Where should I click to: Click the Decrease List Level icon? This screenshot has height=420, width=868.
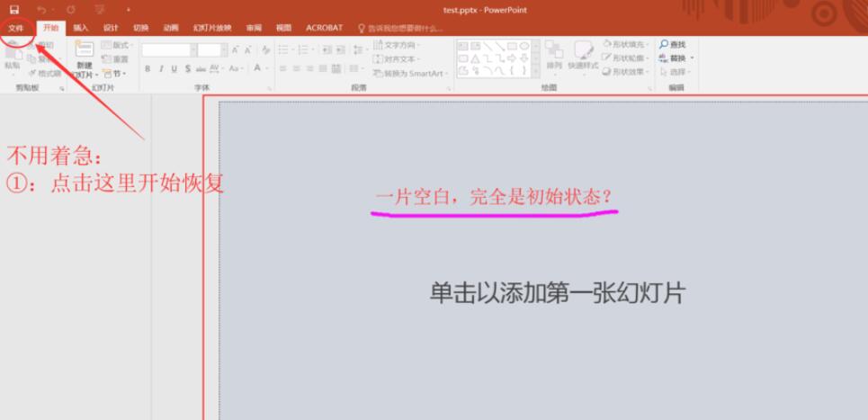click(327, 50)
